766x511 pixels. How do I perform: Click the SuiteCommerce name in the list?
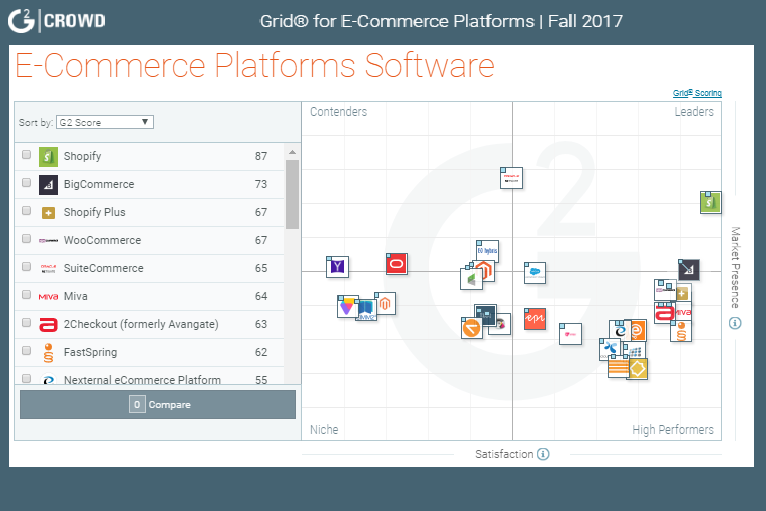104,268
